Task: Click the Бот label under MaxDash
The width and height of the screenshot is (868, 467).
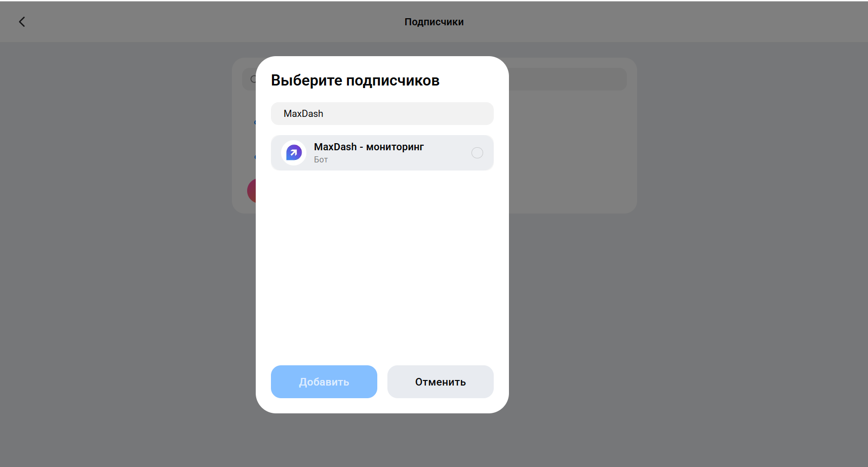Action: [x=321, y=160]
